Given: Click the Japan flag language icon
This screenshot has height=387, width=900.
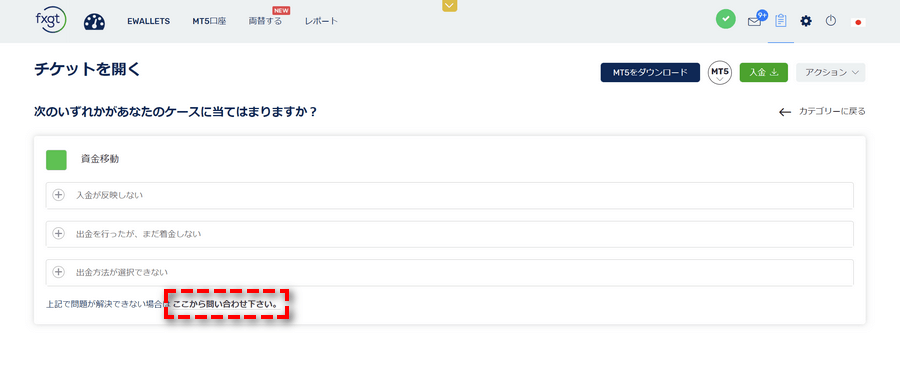Looking at the screenshot, I should 858,22.
